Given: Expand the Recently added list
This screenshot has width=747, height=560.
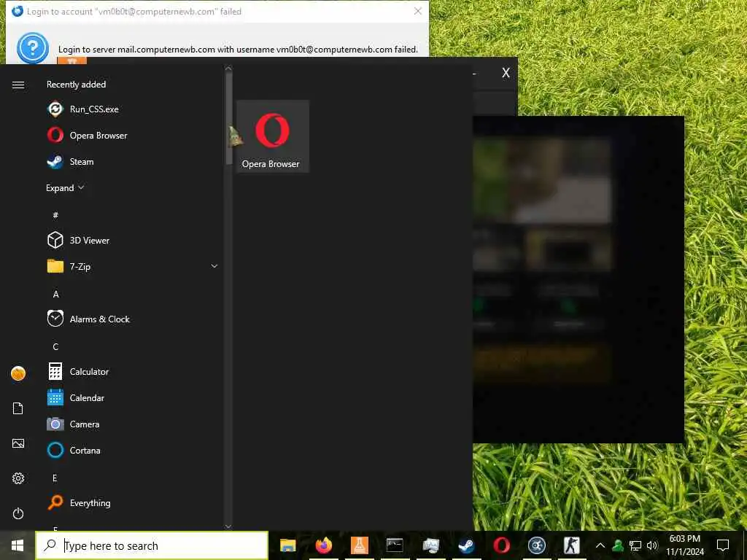Looking at the screenshot, I should [65, 187].
